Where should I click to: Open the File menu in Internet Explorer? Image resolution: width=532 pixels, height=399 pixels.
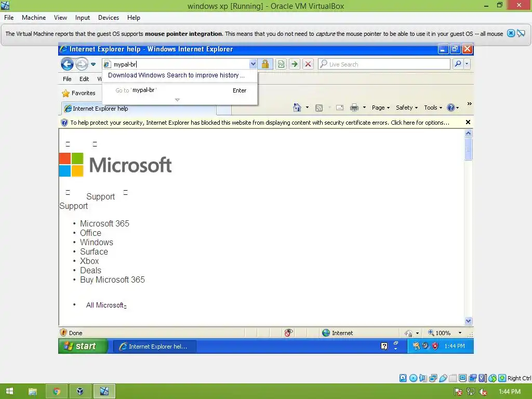point(67,79)
